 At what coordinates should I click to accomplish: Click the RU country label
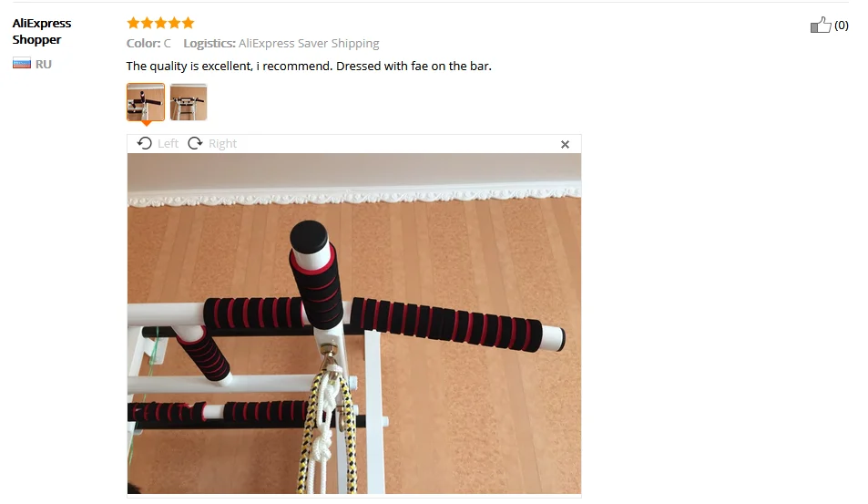pos(43,64)
